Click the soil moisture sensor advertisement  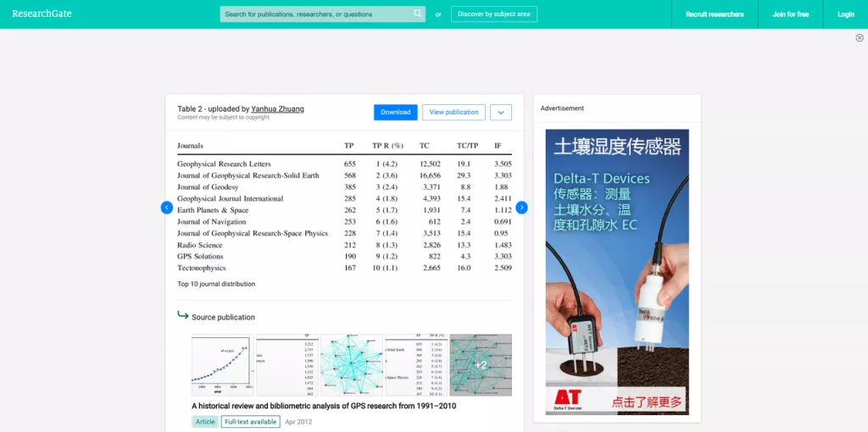pos(617,272)
